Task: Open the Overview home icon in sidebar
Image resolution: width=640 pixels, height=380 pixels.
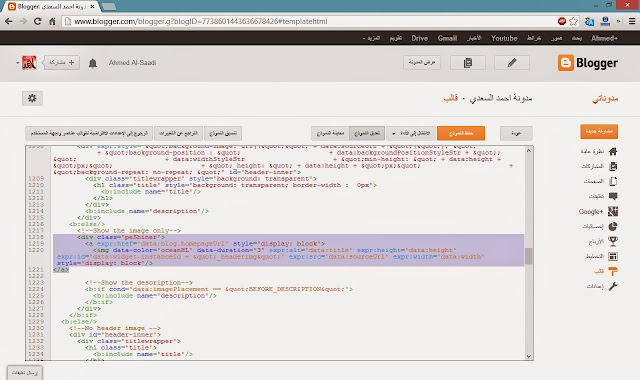Action: (x=613, y=151)
